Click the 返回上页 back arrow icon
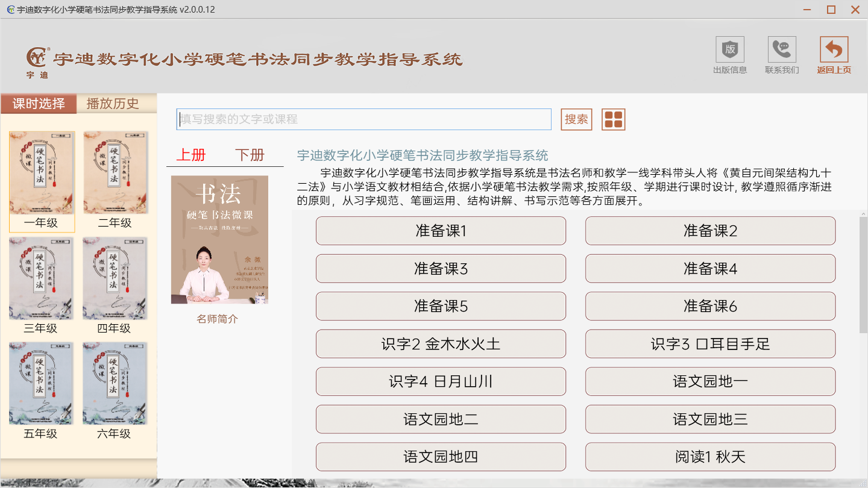 point(834,49)
